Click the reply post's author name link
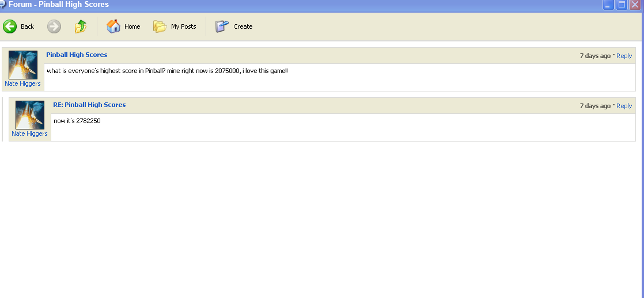644x298 pixels. click(x=29, y=134)
